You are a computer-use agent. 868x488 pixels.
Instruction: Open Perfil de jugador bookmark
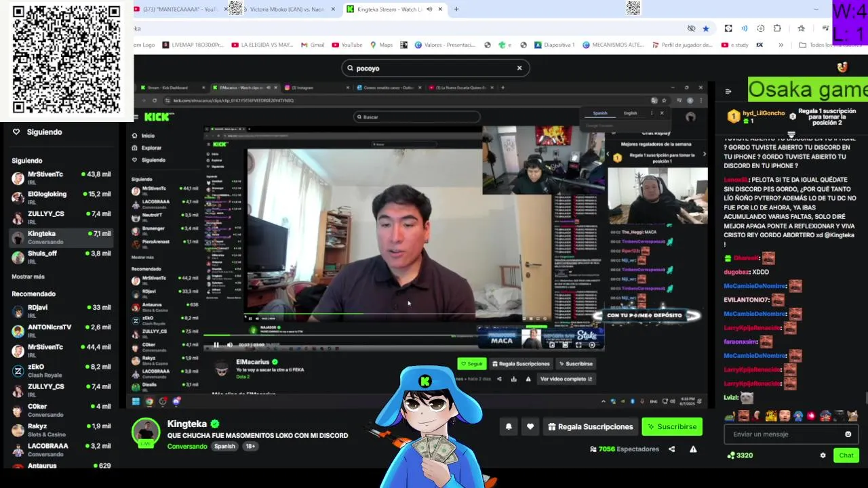(x=682, y=45)
